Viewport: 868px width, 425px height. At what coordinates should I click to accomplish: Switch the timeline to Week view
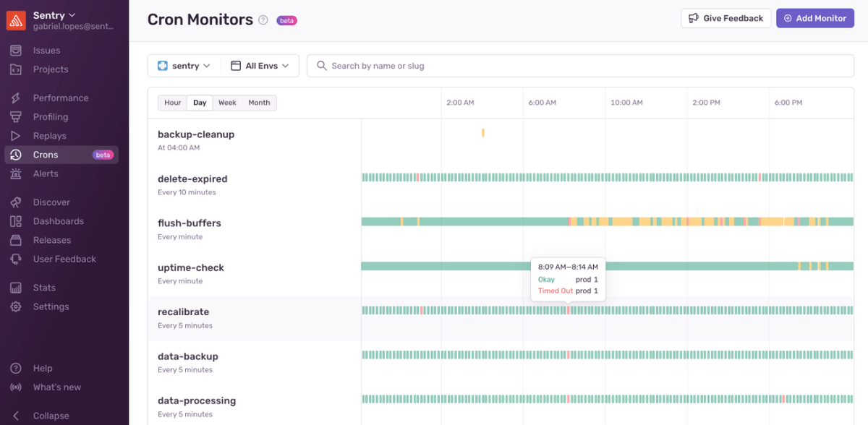(x=227, y=103)
